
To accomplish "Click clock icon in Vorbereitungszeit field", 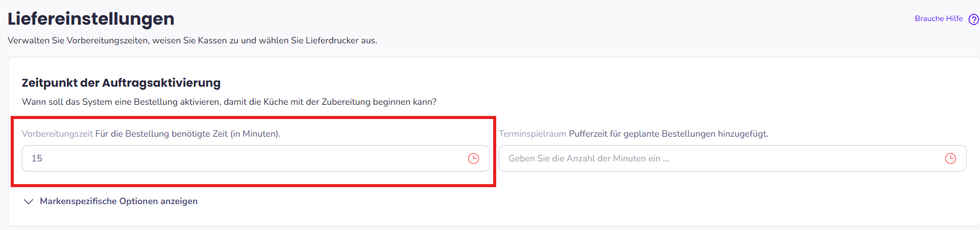I will pyautogui.click(x=473, y=158).
